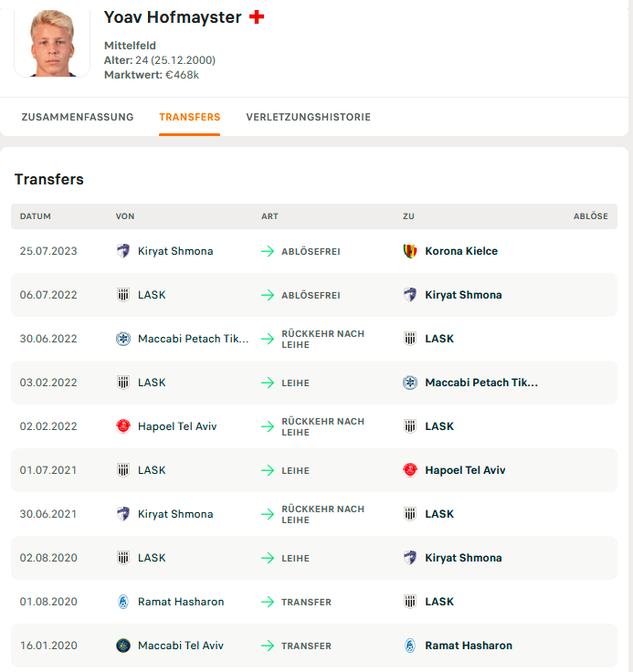Click the Switzerland flag next to player name
Screen dimensions: 633x672
tap(257, 16)
